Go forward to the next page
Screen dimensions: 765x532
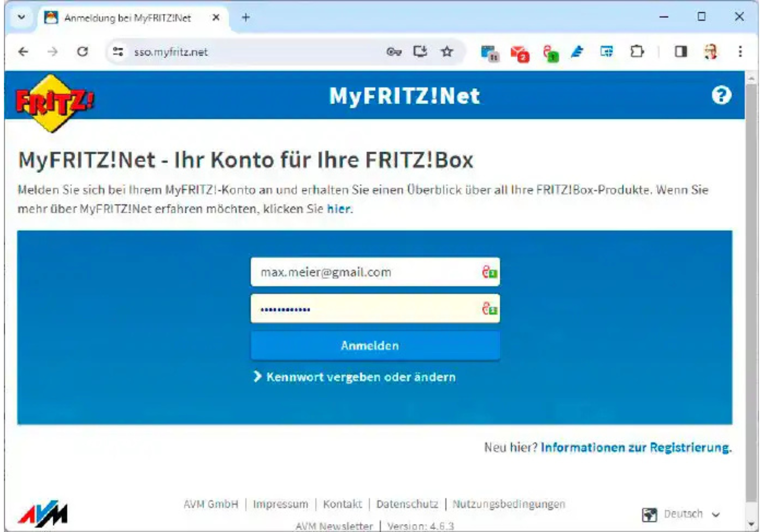point(53,52)
